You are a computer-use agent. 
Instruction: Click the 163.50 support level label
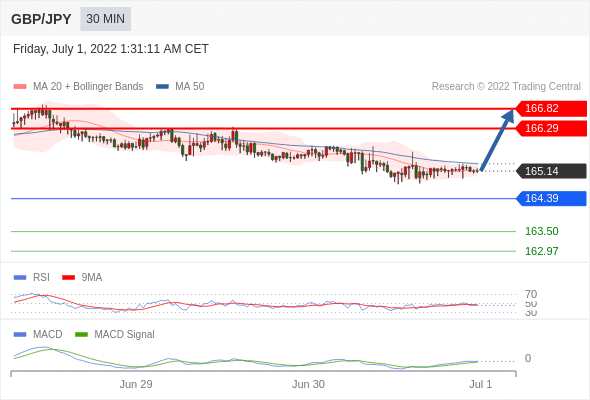541,231
